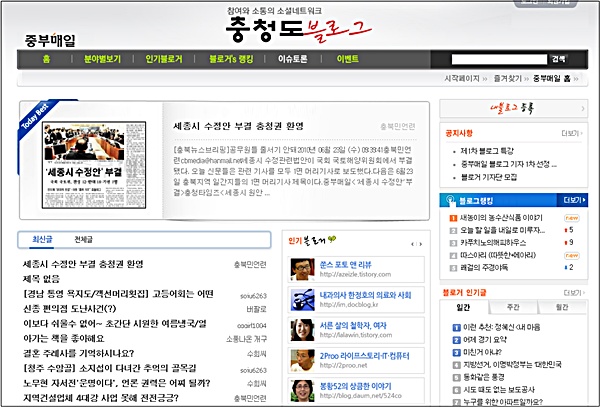Viewport: 600px width, 407px height.
Task: Select 인기블로거 from the navigation bar
Action: point(164,59)
